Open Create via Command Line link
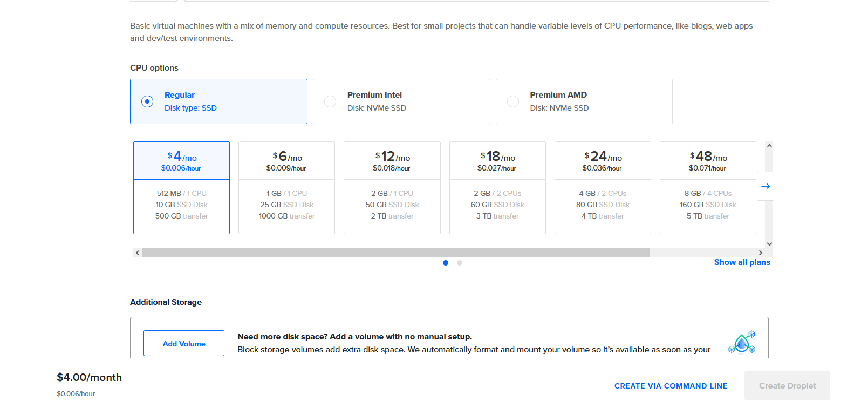The height and width of the screenshot is (408, 868). pyautogui.click(x=671, y=386)
